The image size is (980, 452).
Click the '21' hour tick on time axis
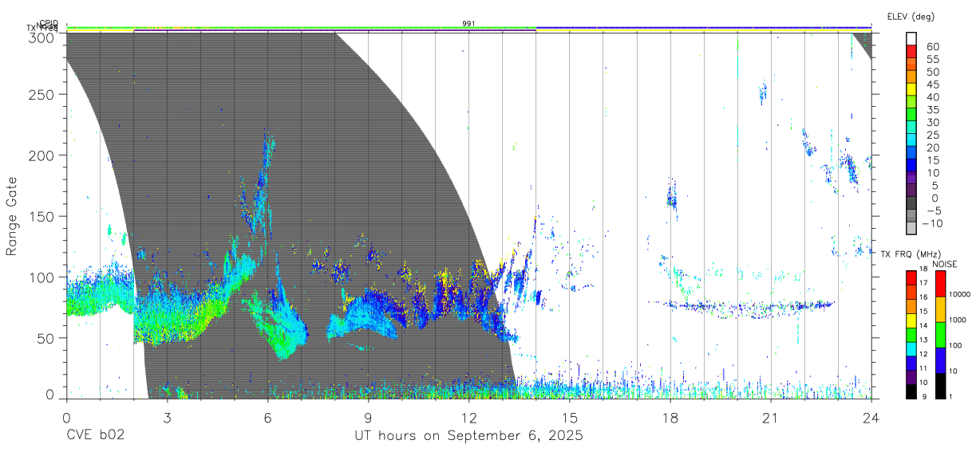pyautogui.click(x=771, y=417)
